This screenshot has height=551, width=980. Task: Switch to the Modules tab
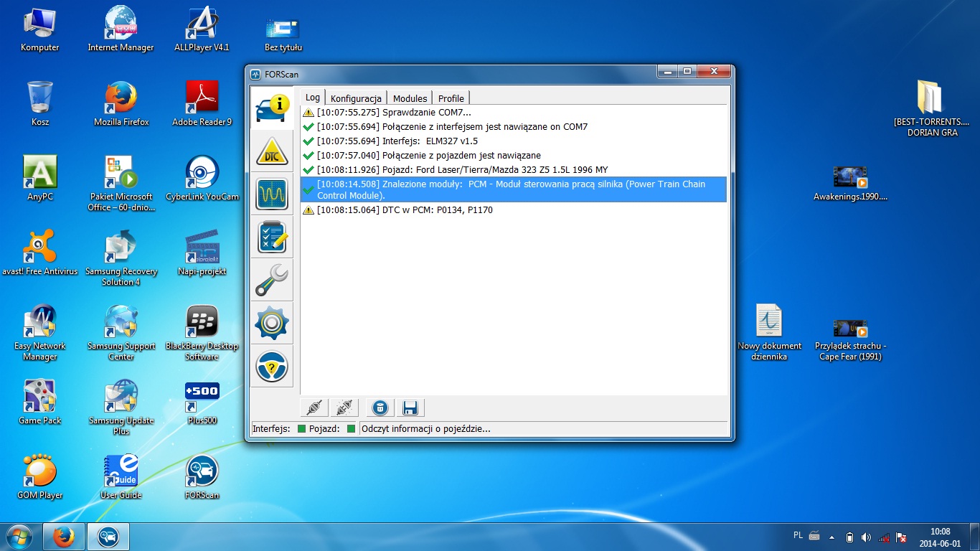[x=410, y=98]
